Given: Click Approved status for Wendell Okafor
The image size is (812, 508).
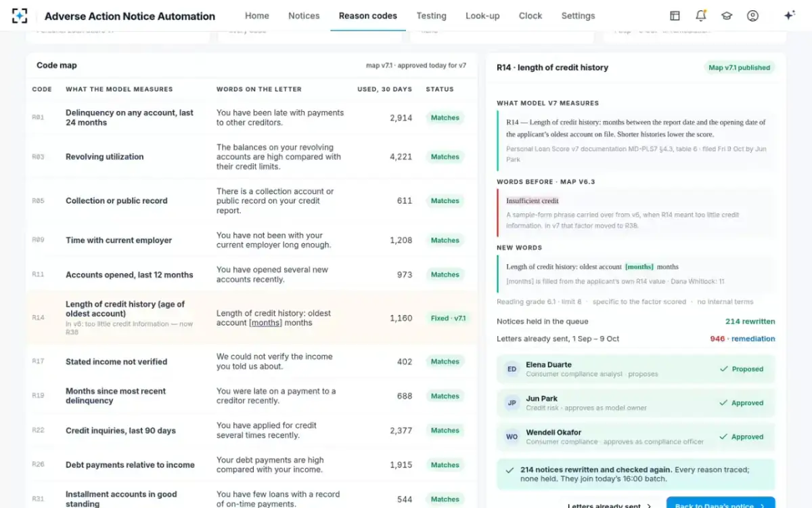Looking at the screenshot, I should pyautogui.click(x=742, y=437).
